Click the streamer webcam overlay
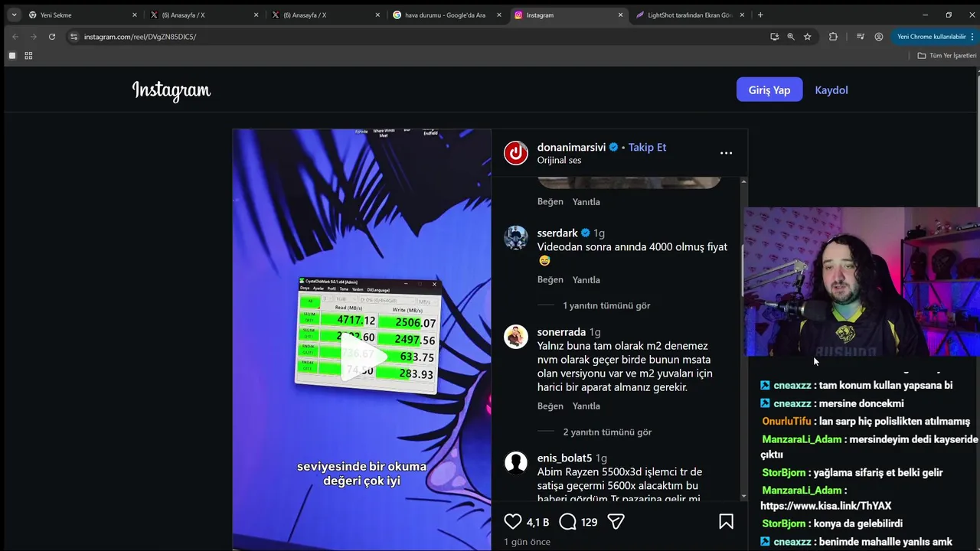The height and width of the screenshot is (551, 980). (x=861, y=282)
